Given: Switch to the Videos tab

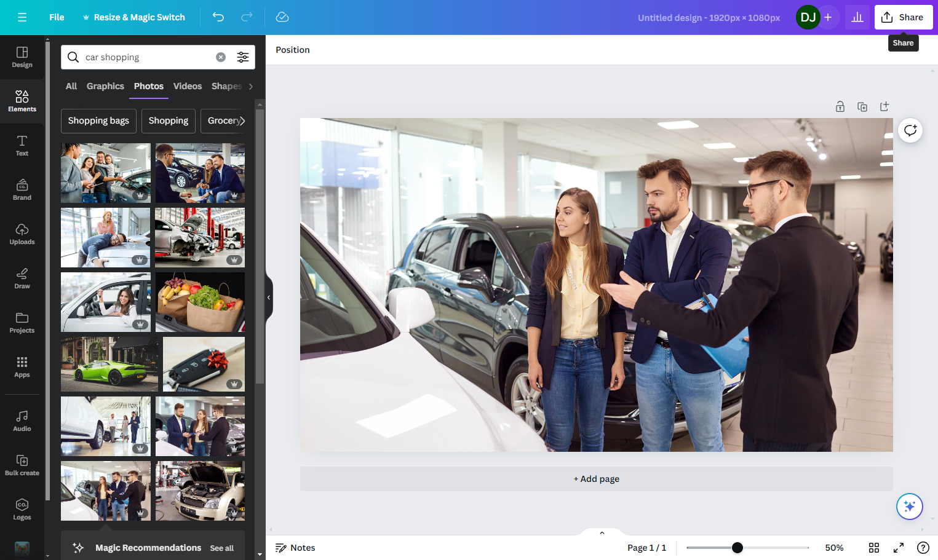Looking at the screenshot, I should point(188,86).
